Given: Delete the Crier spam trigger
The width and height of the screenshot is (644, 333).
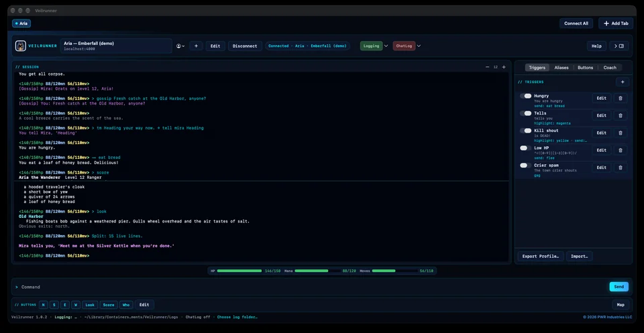Looking at the screenshot, I should [620, 168].
